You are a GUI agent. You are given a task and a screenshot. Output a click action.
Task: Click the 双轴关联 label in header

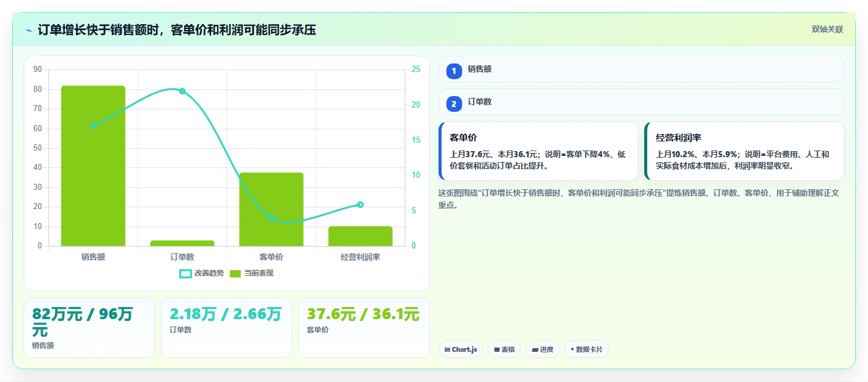click(x=827, y=30)
